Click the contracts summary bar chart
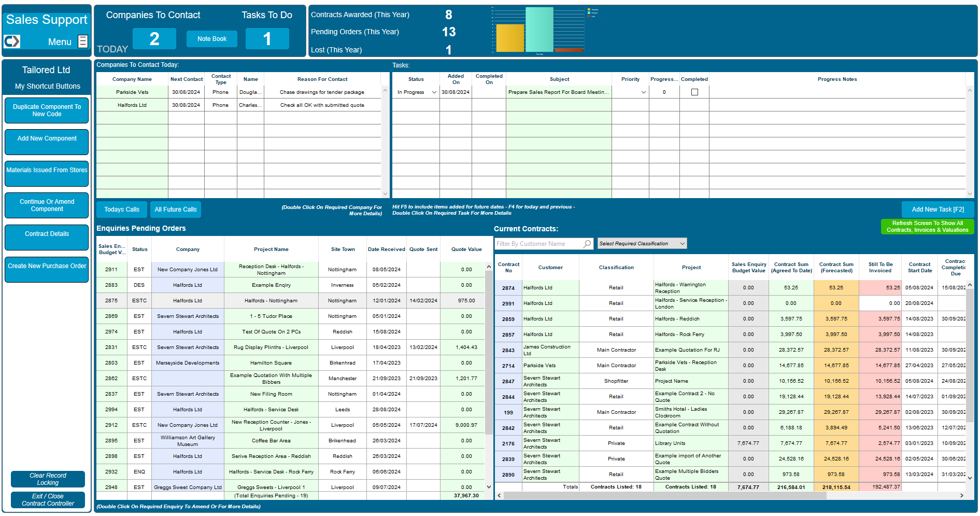Image resolution: width=980 pixels, height=516 pixels. coord(537,30)
